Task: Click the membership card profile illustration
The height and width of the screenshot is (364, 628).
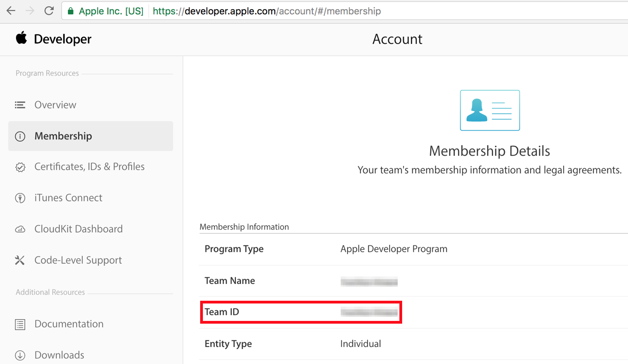Action: click(x=490, y=110)
